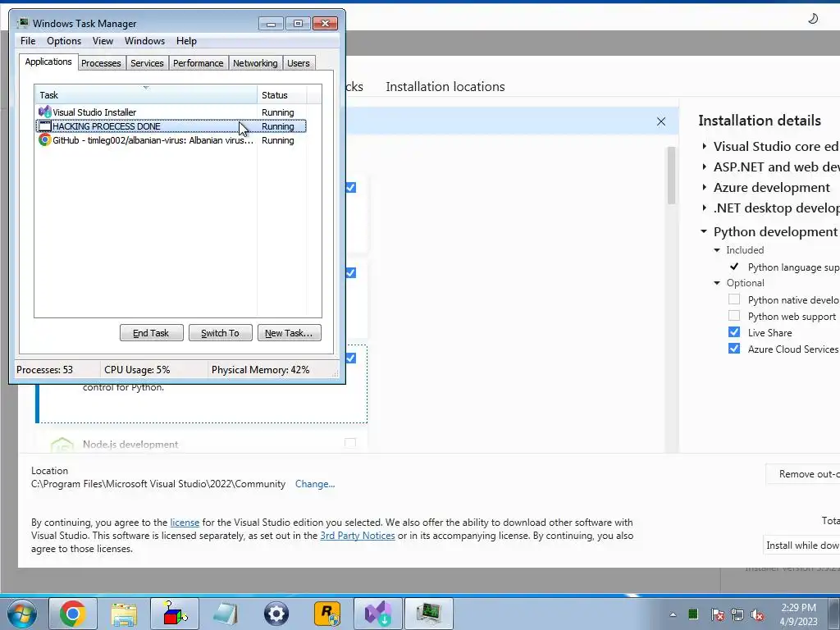Open the Action Center flag tray icon
Image resolution: width=840 pixels, height=630 pixels.
coord(718,614)
